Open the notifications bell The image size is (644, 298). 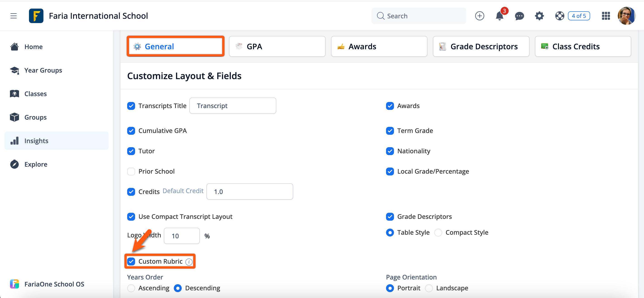click(499, 16)
